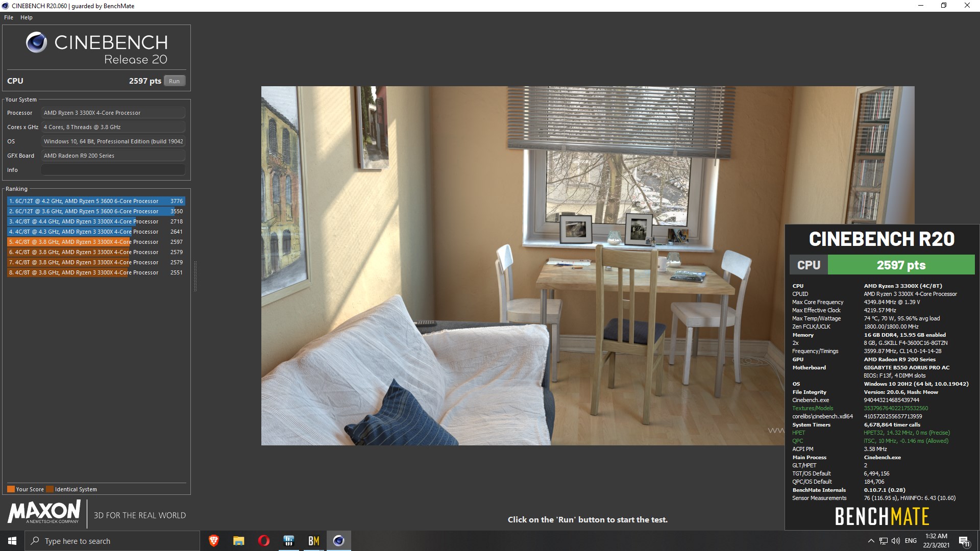Screen dimensions: 980x551
Task: Select ranking row 5 scoring 2597
Action: [x=96, y=242]
